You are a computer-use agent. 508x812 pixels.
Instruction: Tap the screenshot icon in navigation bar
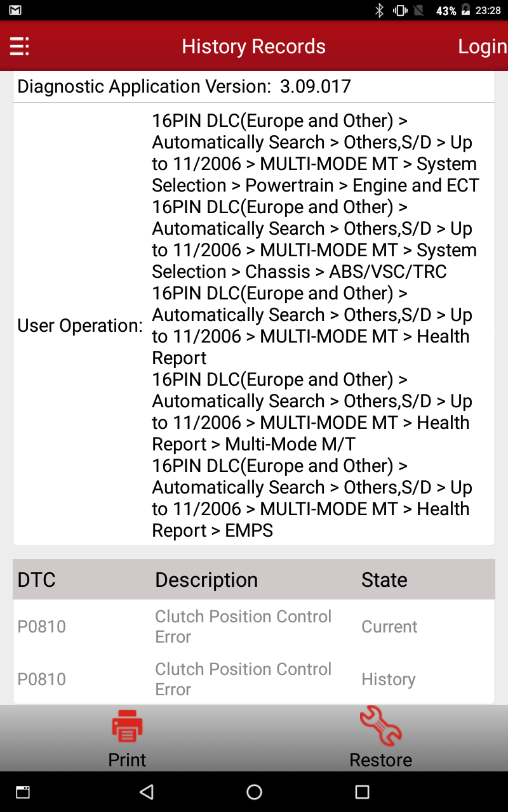[x=23, y=792]
